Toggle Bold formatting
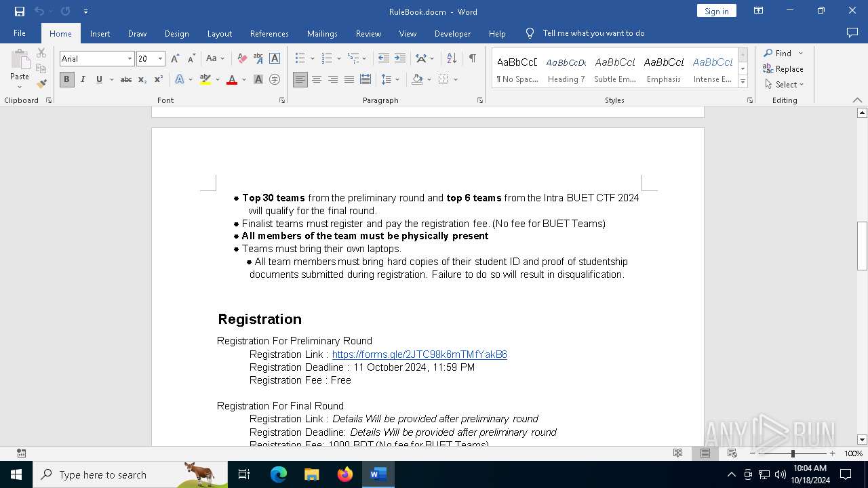 coord(66,80)
